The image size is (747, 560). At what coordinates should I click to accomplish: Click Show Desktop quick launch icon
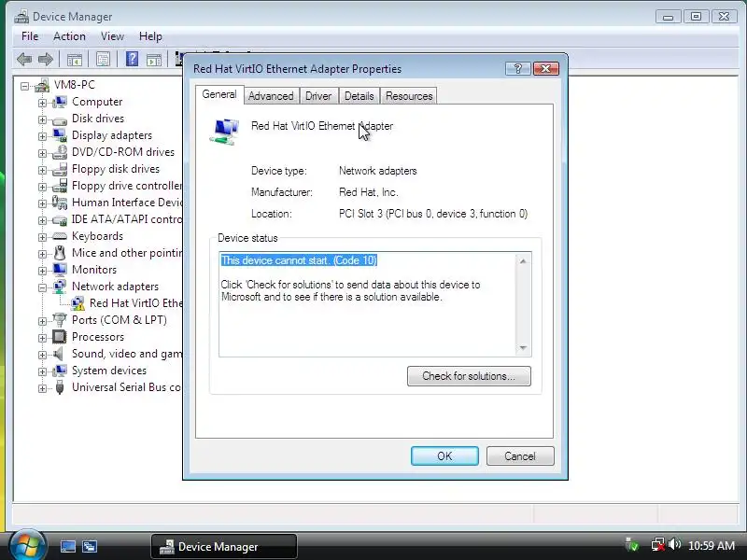point(67,546)
